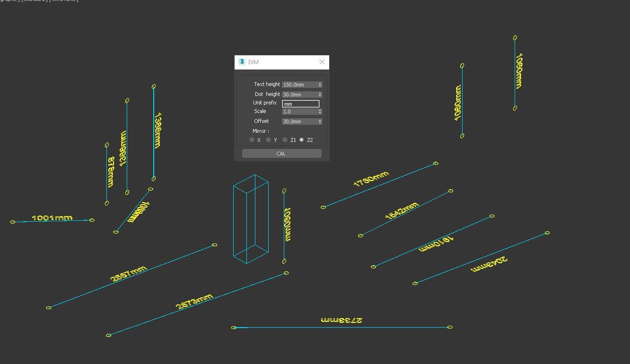Image resolution: width=630 pixels, height=364 pixels.
Task: Click the Unit prefix text field
Action: (x=301, y=103)
